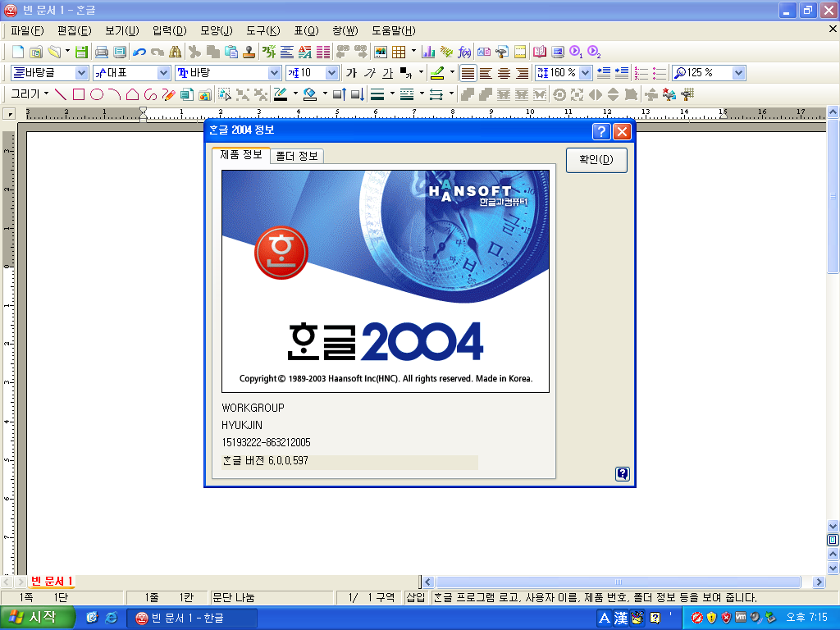Set center paragraph alignment
Viewport: 840px width, 630px height.
coord(504,73)
